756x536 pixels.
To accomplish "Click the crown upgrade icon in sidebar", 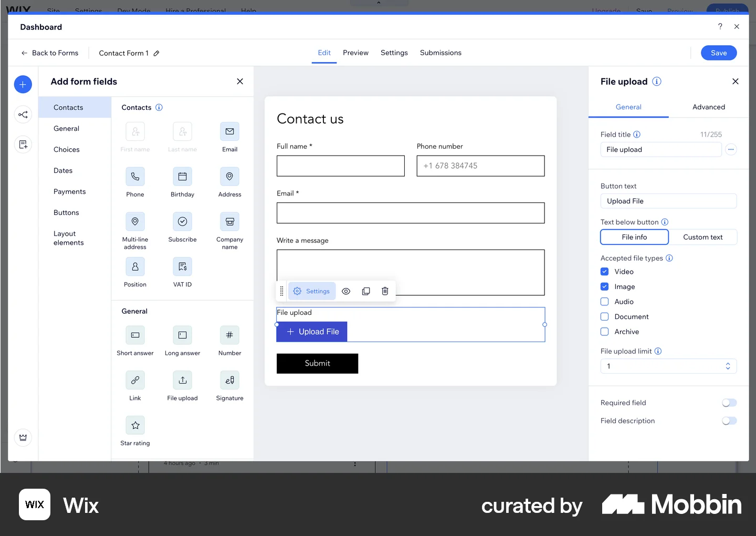I will pyautogui.click(x=23, y=437).
